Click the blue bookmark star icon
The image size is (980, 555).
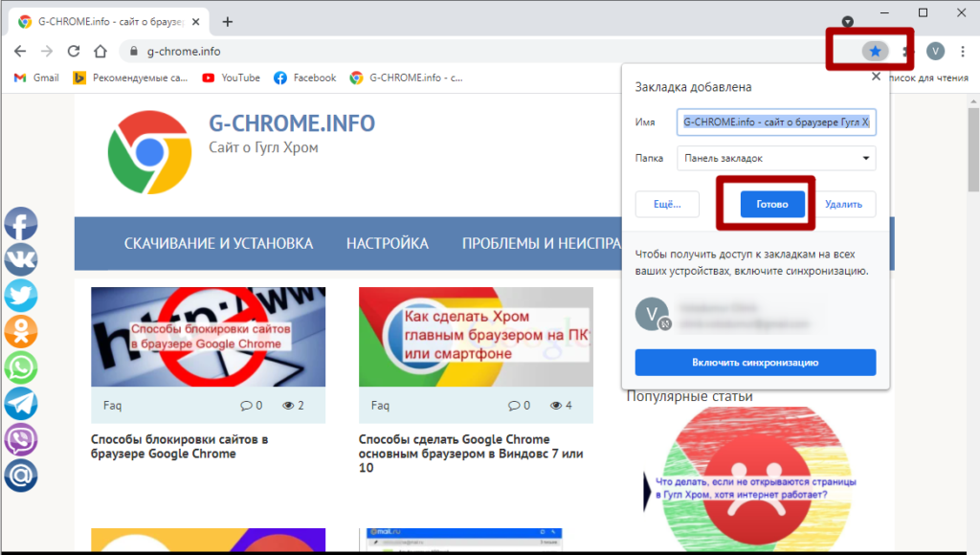point(875,52)
